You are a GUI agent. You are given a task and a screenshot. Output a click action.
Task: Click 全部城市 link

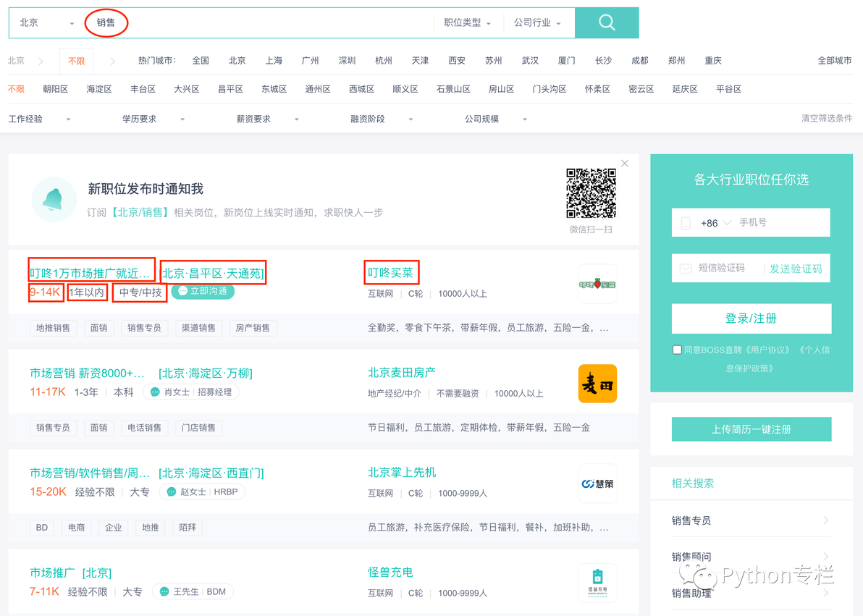834,61
